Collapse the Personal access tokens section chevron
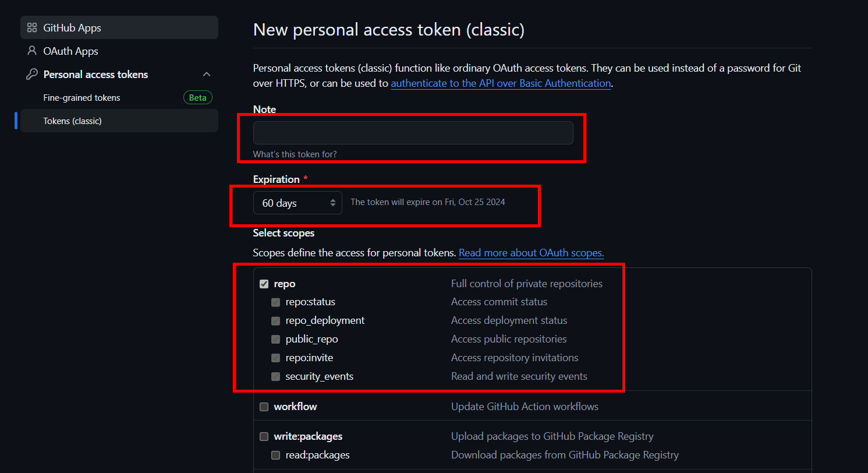The height and width of the screenshot is (473, 868). click(206, 75)
